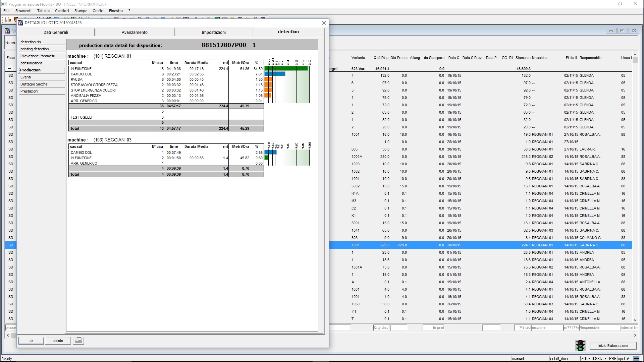Screen dimensions: 644x362
Task: Close the DETTAGLIO LOTTO dialog
Action: 324,23
